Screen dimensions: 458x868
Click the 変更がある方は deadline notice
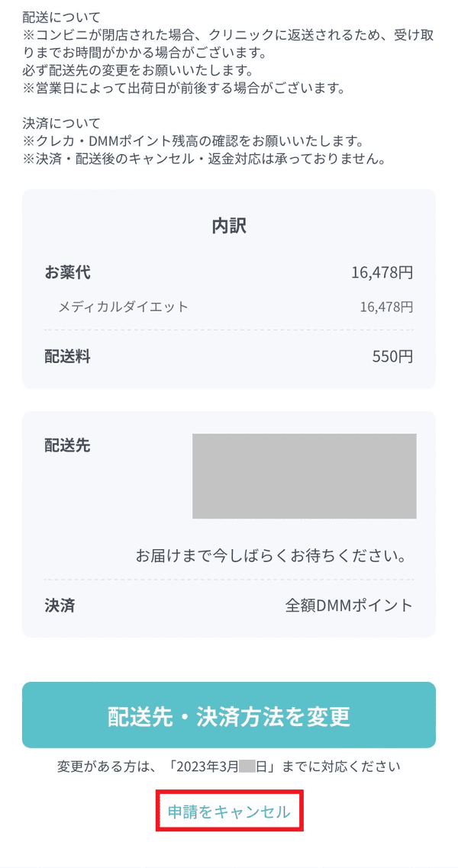click(x=229, y=766)
